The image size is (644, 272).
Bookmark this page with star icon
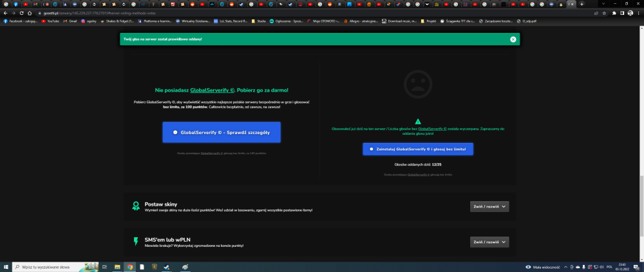tap(604, 13)
